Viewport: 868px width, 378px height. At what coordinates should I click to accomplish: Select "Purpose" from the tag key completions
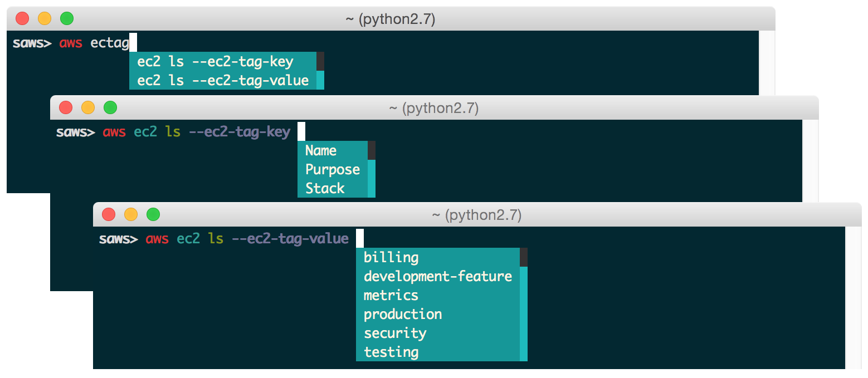(x=332, y=169)
